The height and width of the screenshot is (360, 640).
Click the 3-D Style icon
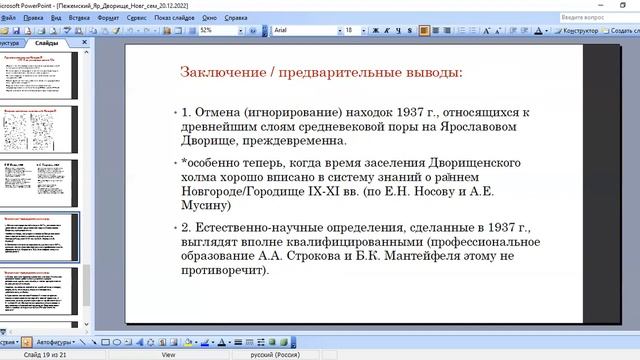(x=284, y=342)
